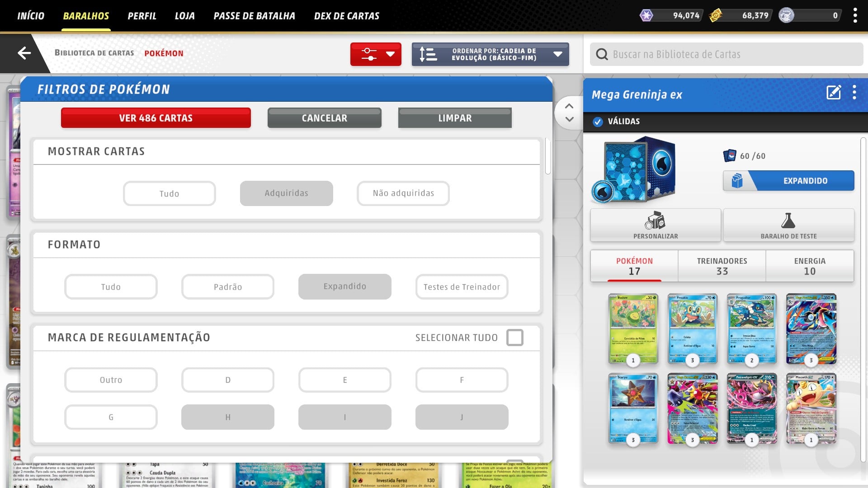868x488 pixels.
Task: Select Tudo under Formato
Action: click(111, 286)
